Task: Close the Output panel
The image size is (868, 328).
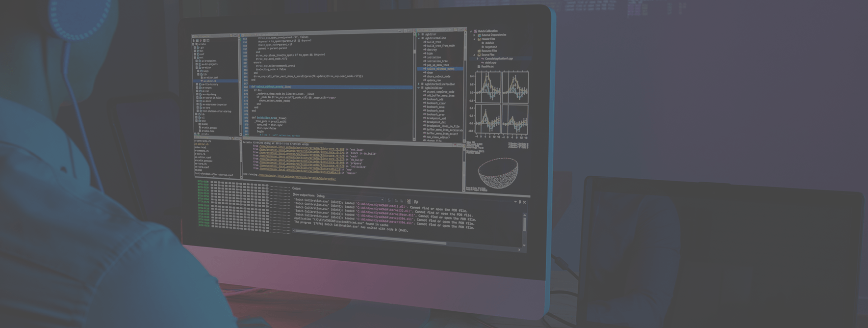Action: coord(524,202)
